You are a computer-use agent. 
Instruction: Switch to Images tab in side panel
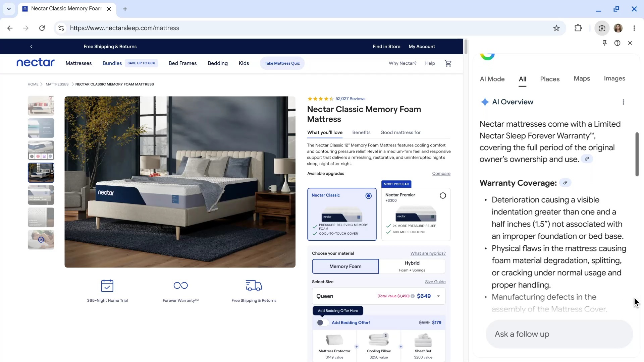[x=614, y=78]
